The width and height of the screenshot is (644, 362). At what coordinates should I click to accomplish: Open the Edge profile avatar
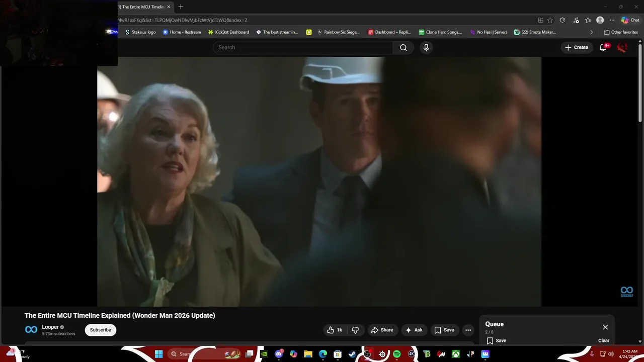pos(600,20)
